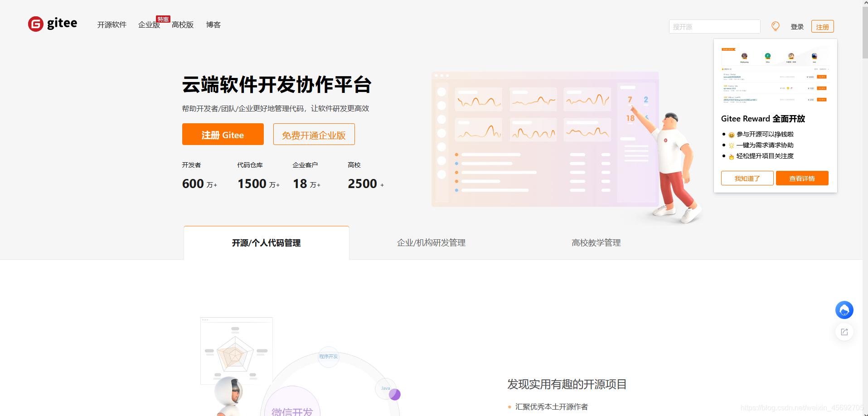Open 企业版 menu item

[149, 25]
